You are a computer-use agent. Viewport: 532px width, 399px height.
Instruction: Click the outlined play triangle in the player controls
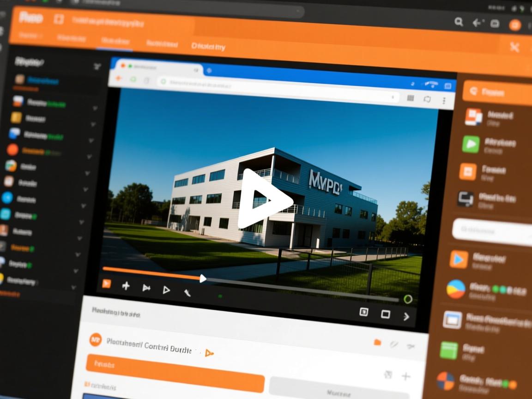pyautogui.click(x=166, y=290)
